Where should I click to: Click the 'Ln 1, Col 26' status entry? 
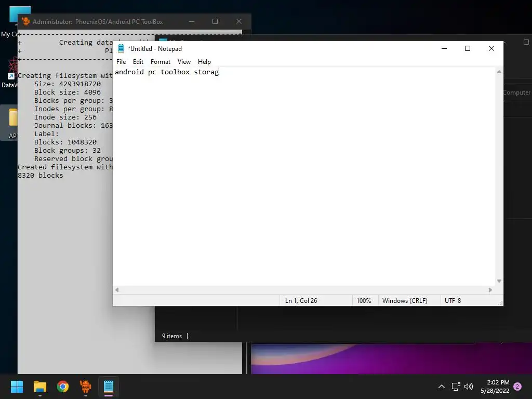pos(301,301)
